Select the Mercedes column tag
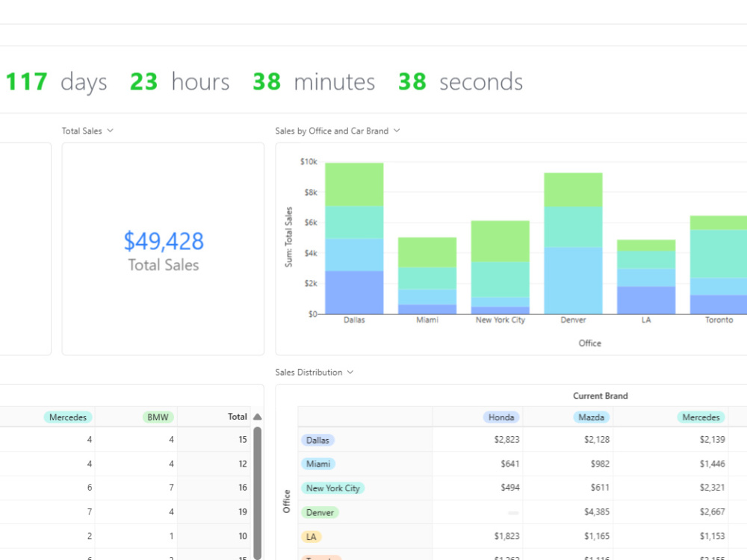The image size is (747, 560). (x=68, y=417)
